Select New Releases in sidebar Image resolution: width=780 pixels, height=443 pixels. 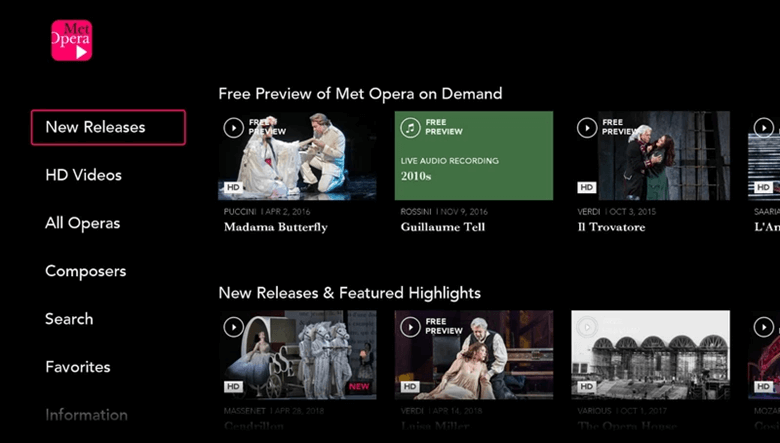click(x=108, y=127)
